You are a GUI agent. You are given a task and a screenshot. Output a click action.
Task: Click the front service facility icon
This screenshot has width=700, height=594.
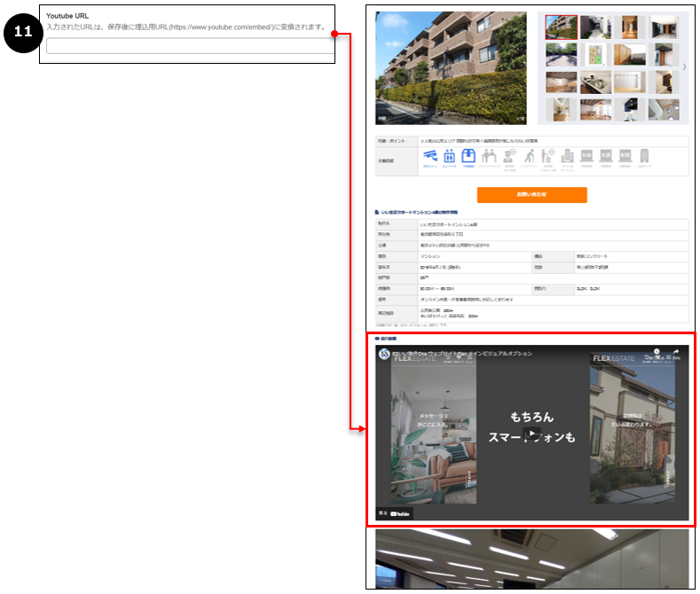[489, 156]
